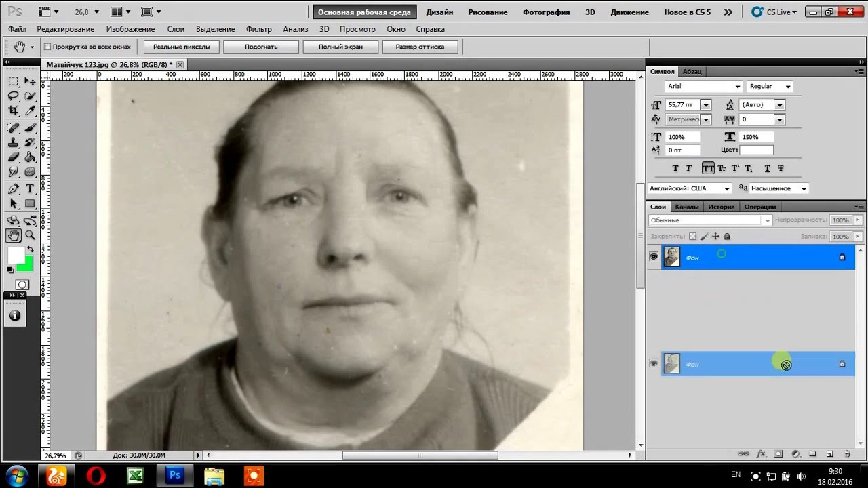Select the Pen tool

click(x=14, y=189)
